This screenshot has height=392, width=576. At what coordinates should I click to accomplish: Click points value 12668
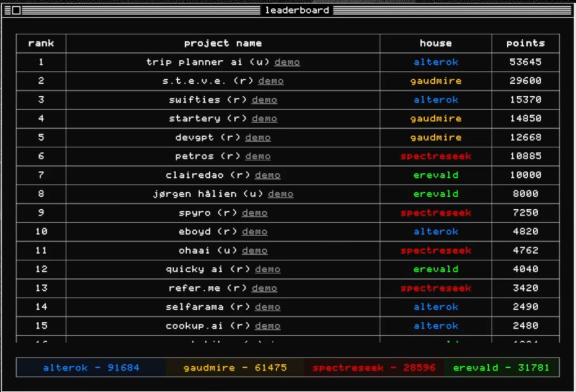526,137
